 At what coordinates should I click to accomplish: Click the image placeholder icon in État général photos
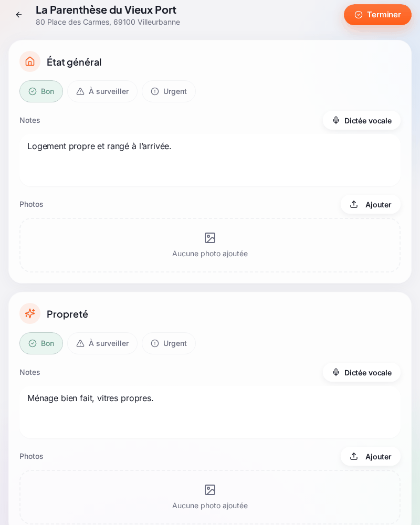point(210,238)
